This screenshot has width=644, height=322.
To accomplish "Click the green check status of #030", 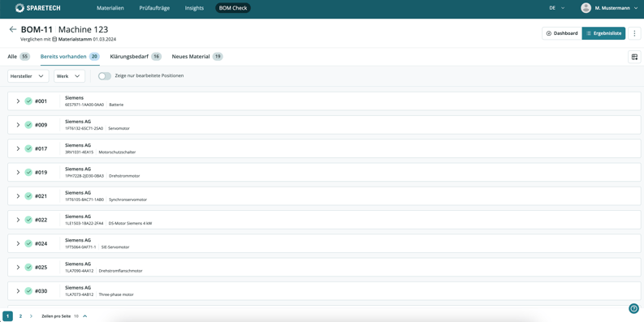I will click(28, 291).
